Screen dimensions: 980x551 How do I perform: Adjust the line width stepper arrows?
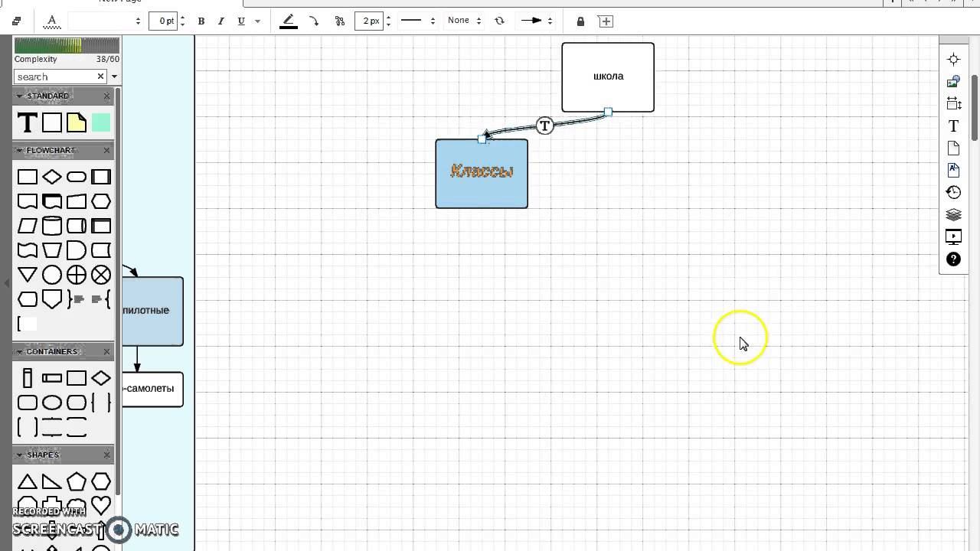coord(388,21)
